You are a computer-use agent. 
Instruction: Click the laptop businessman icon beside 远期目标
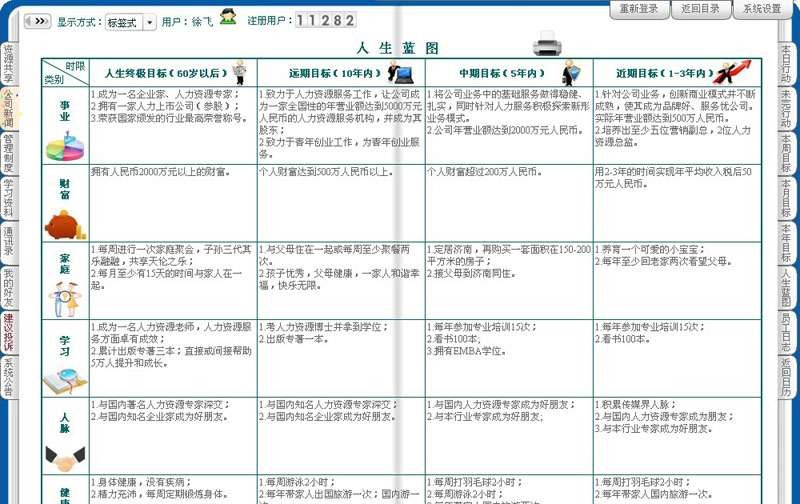[401, 73]
